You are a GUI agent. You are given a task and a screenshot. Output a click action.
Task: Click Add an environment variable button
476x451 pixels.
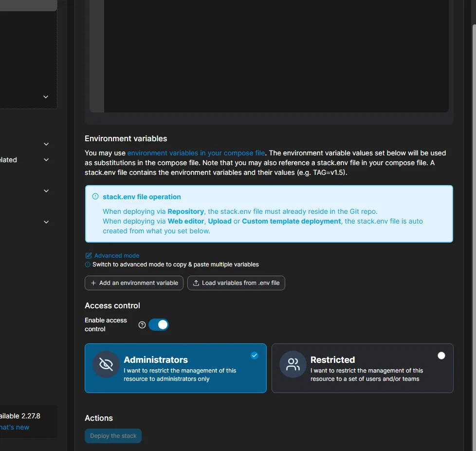134,283
